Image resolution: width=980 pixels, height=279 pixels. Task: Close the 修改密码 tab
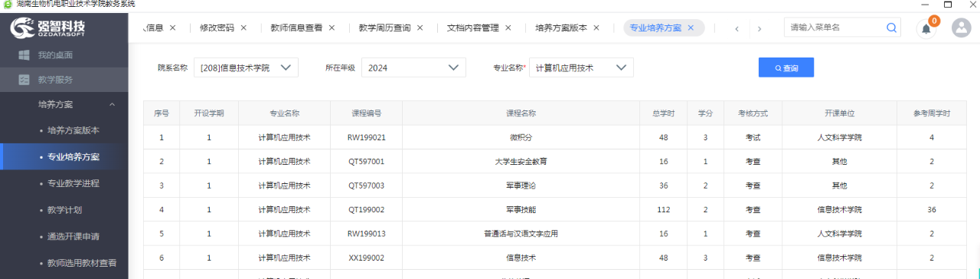click(243, 28)
